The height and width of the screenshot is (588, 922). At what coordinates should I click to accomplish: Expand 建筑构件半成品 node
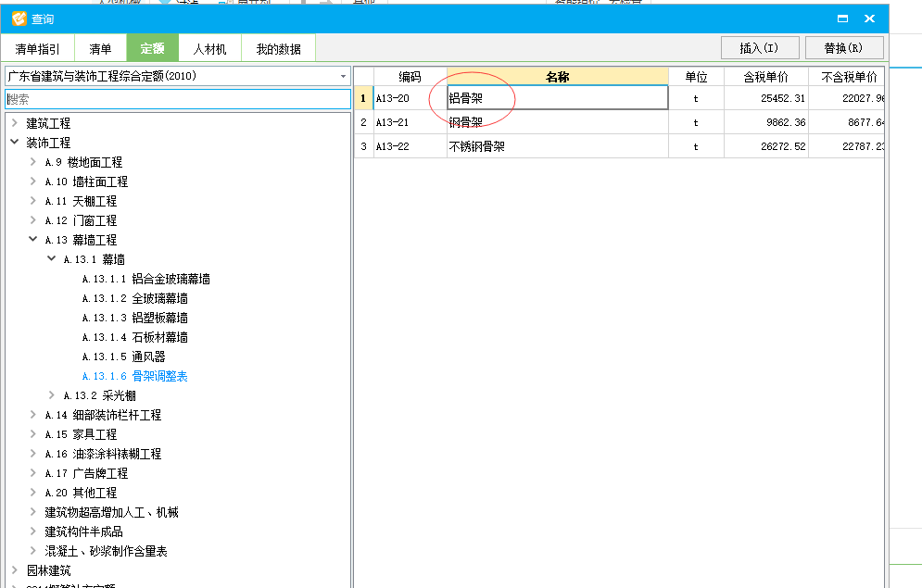tap(33, 531)
